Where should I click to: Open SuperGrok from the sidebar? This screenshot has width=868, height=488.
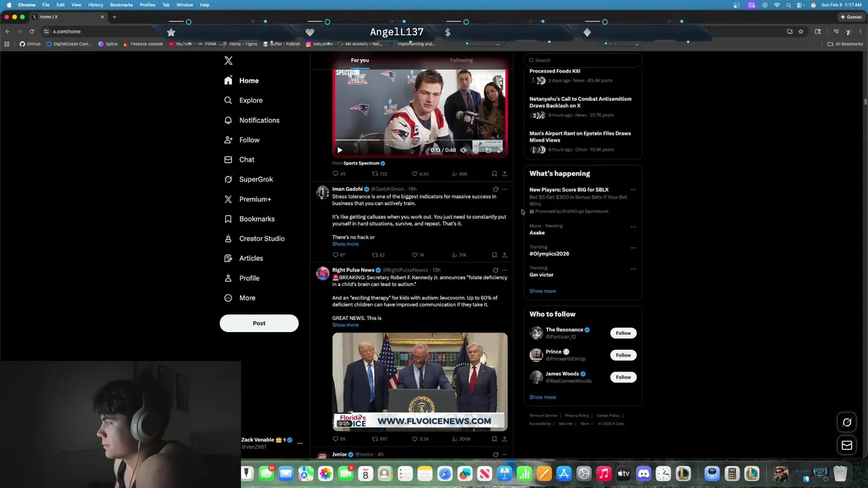click(x=248, y=179)
